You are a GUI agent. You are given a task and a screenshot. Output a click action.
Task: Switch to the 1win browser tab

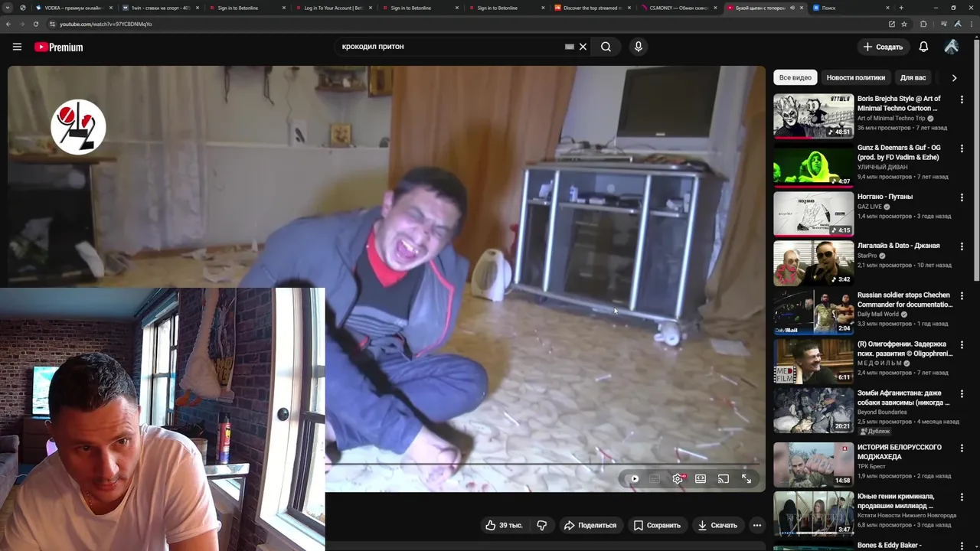[x=160, y=8]
